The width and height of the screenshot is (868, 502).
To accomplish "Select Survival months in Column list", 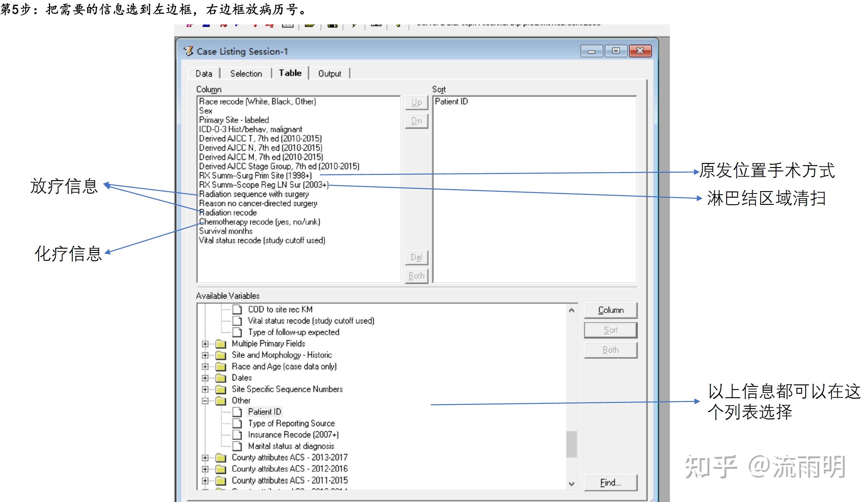I will click(226, 231).
